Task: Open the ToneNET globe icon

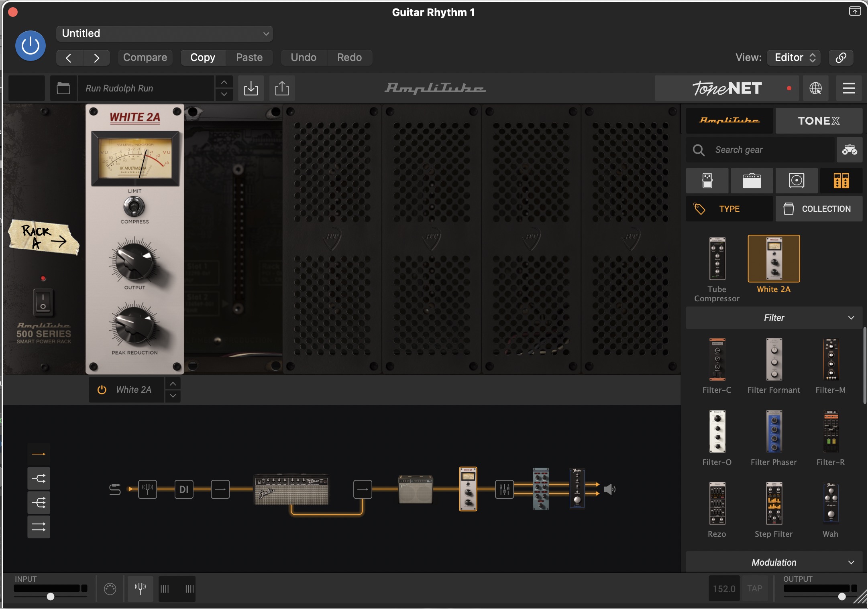Action: pos(815,88)
